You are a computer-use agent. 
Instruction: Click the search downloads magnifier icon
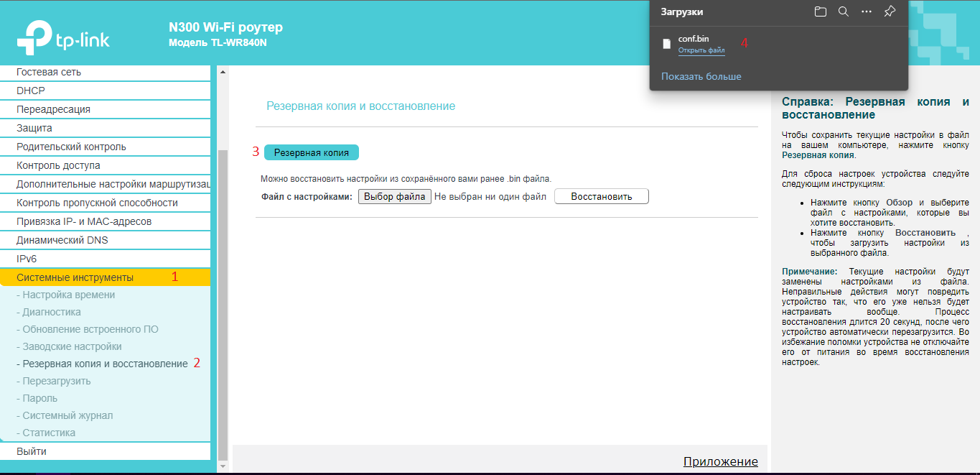click(844, 11)
